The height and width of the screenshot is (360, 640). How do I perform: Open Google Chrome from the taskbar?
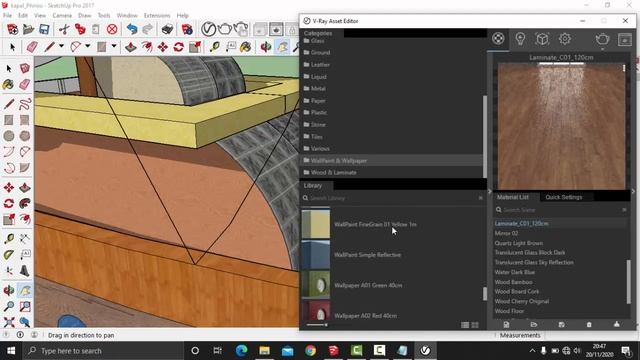(x=311, y=351)
